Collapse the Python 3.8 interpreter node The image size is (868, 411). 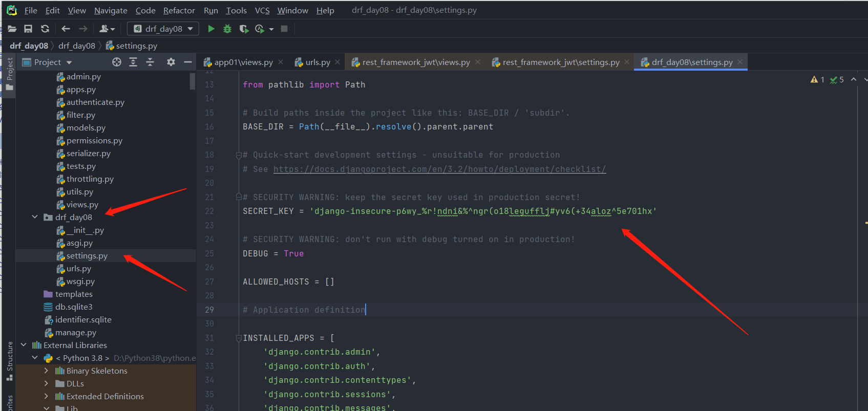tap(35, 358)
